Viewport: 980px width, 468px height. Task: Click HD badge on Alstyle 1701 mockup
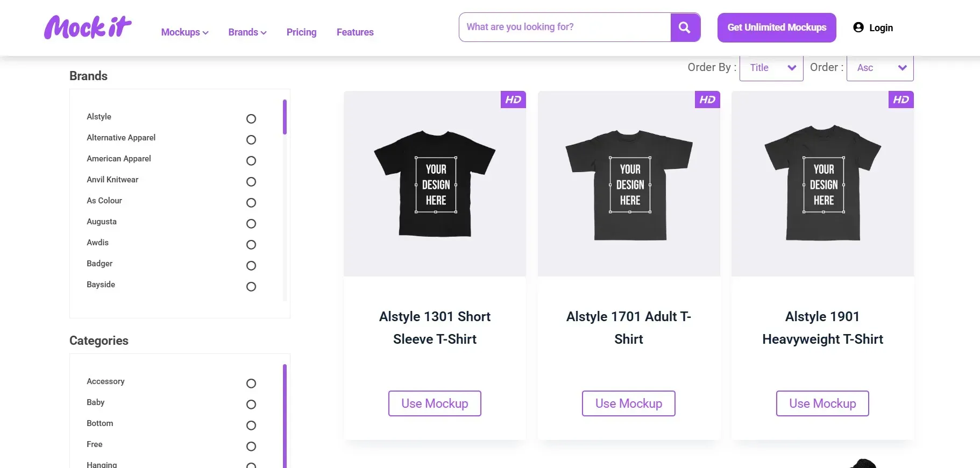[707, 100]
